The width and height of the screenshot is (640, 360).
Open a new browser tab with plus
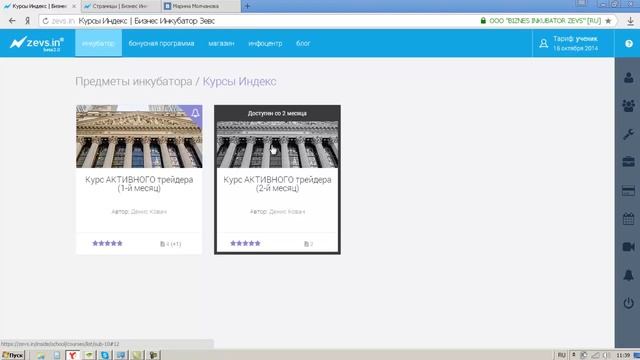click(247, 6)
